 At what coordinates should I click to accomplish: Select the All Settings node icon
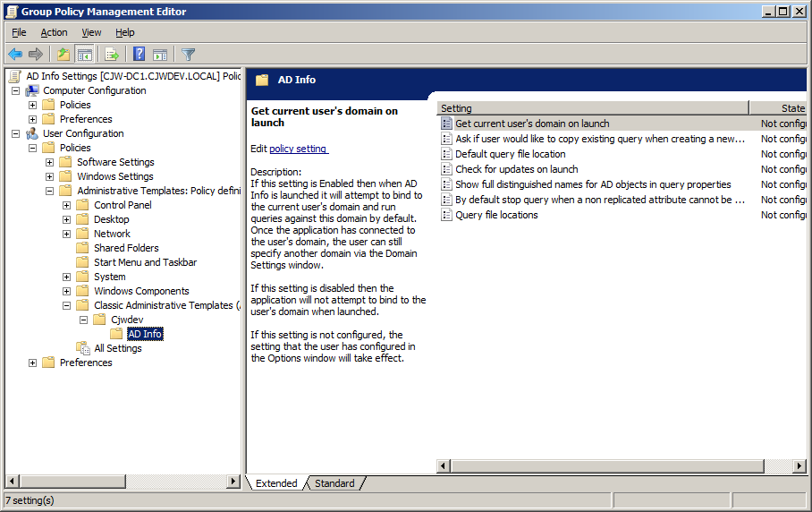(83, 348)
